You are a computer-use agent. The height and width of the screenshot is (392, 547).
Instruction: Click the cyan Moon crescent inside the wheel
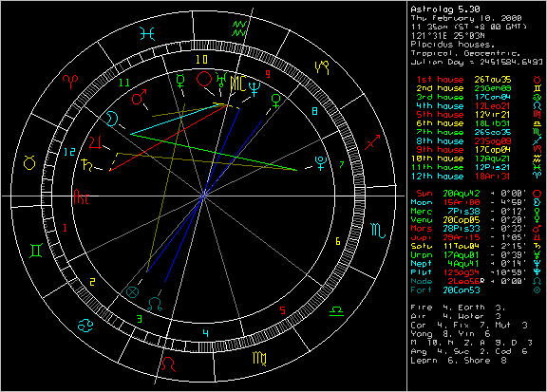click(112, 119)
